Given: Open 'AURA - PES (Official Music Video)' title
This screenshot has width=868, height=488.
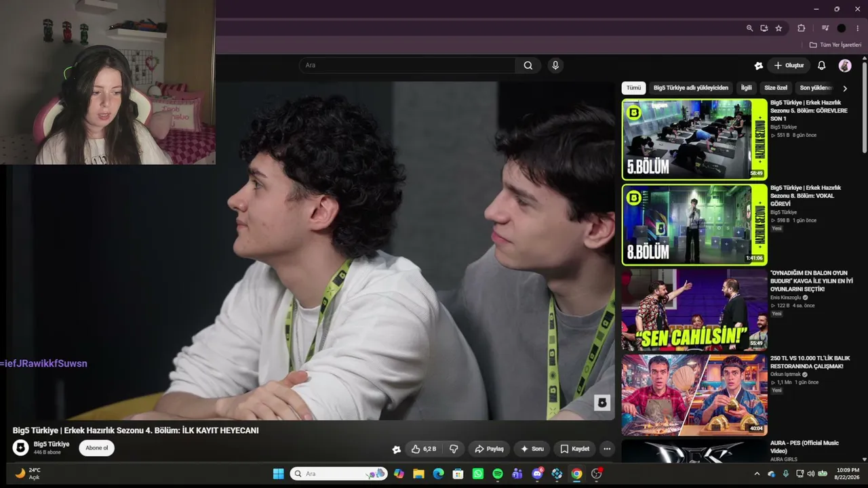Looking at the screenshot, I should (804, 447).
